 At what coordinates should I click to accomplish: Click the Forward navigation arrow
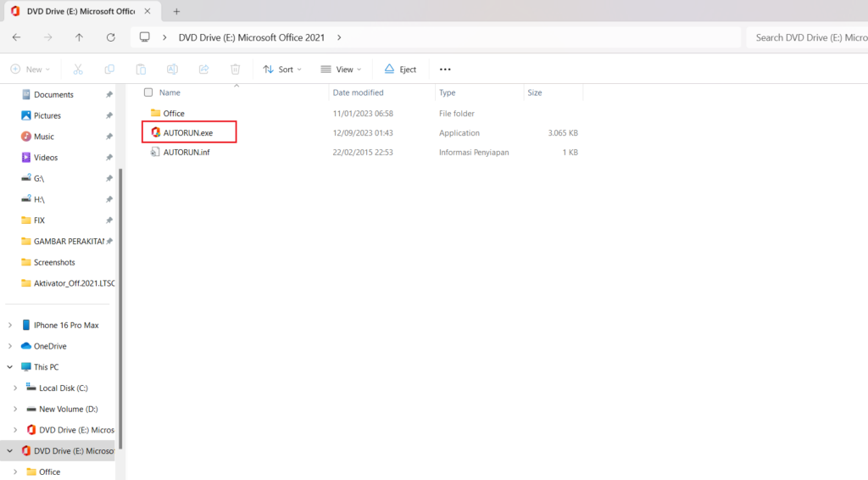click(48, 37)
